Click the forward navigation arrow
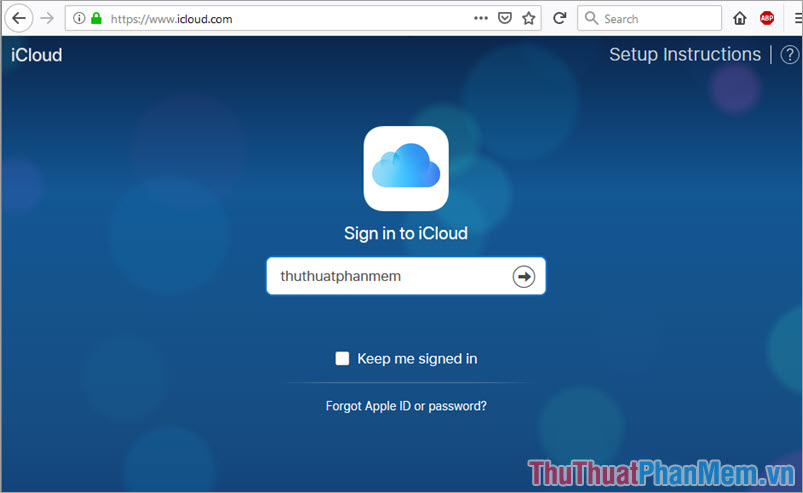Screen dimensions: 803x493 pos(46,18)
